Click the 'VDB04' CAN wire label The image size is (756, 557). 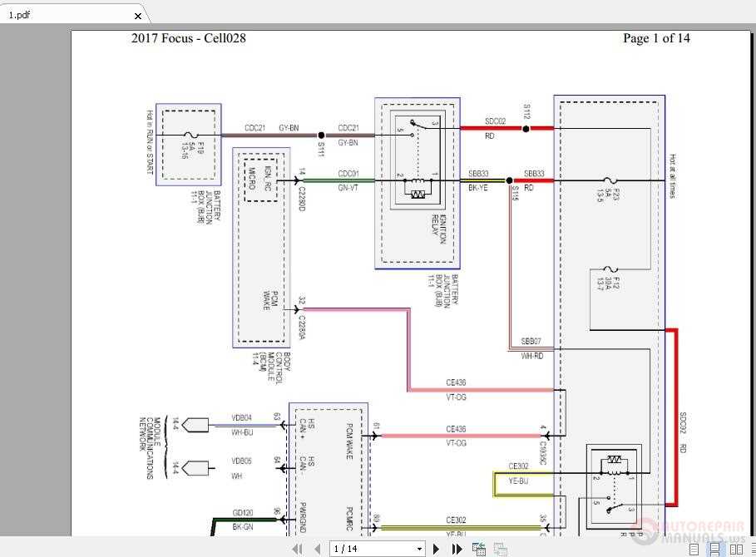(241, 417)
